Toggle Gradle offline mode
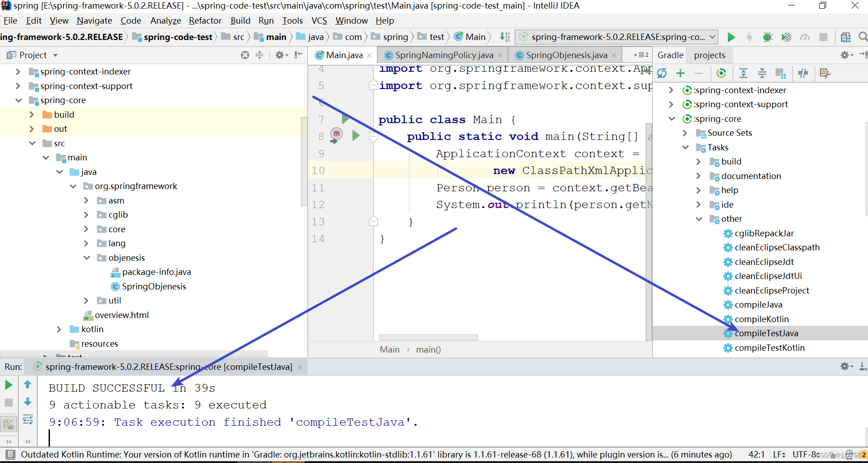 pos(803,73)
